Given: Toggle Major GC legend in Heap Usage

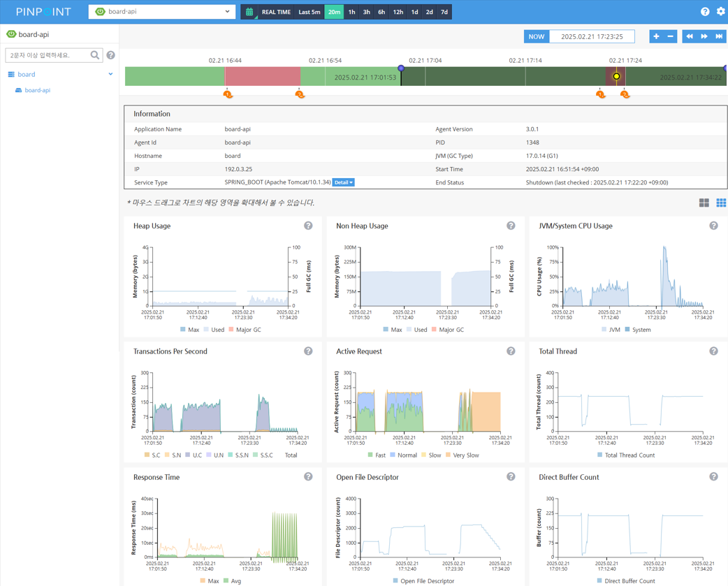Looking at the screenshot, I should [x=245, y=330].
